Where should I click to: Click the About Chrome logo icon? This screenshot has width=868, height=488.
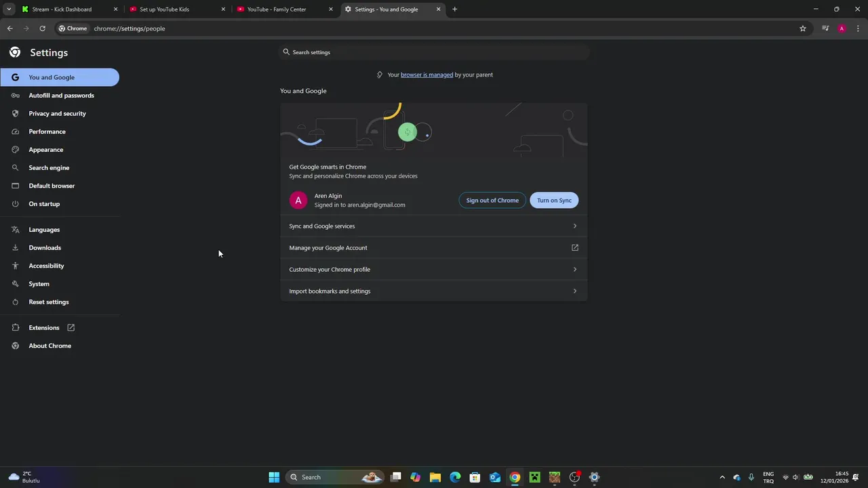point(15,346)
